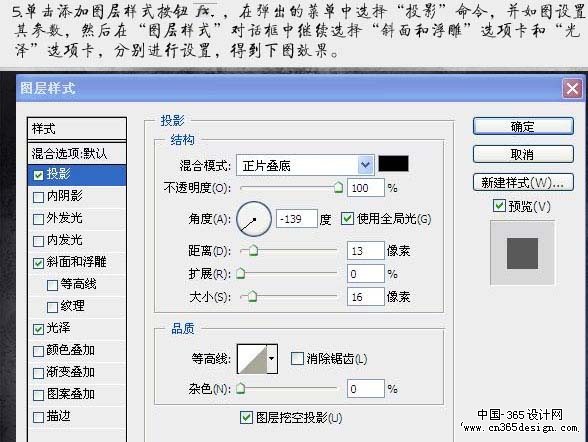Viewport: 588px width, 442px height.
Task: Toggle the 预览 preview checkbox
Action: [x=499, y=205]
